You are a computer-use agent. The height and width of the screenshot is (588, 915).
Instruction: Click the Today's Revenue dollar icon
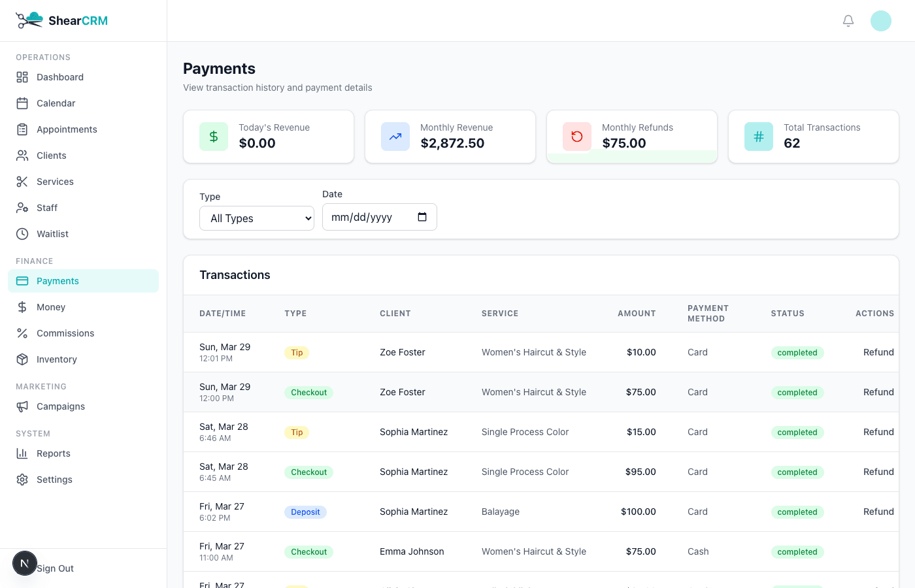tap(214, 137)
